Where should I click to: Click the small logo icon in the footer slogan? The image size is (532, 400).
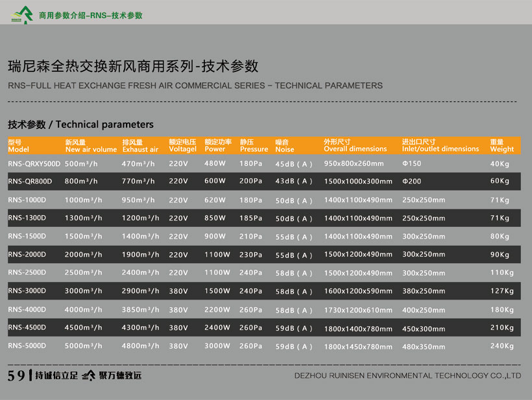tap(88, 375)
